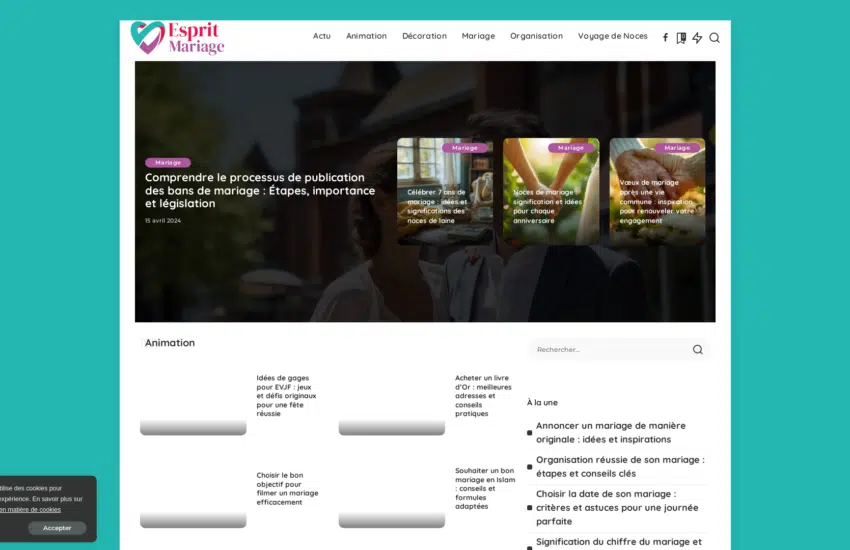Open the Idées de gages EVJF article
Image resolution: width=850 pixels, height=550 pixels.
tap(285, 395)
